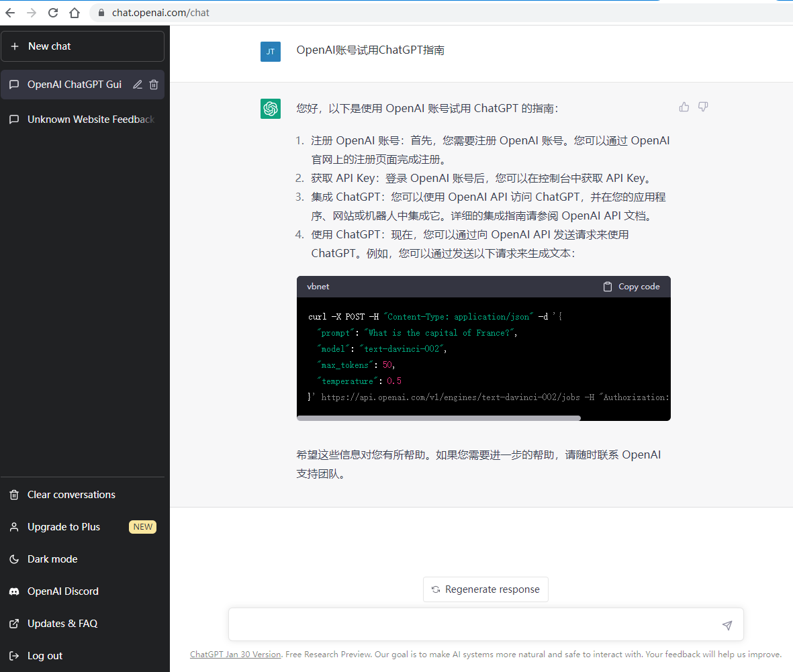Image resolution: width=793 pixels, height=672 pixels.
Task: Click the padlock site info icon
Action: pyautogui.click(x=101, y=13)
